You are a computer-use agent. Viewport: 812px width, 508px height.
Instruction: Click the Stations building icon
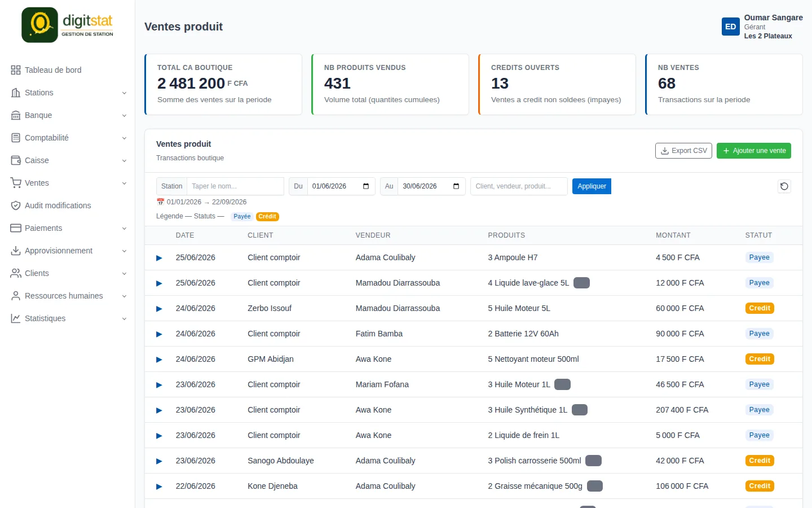[16, 93]
